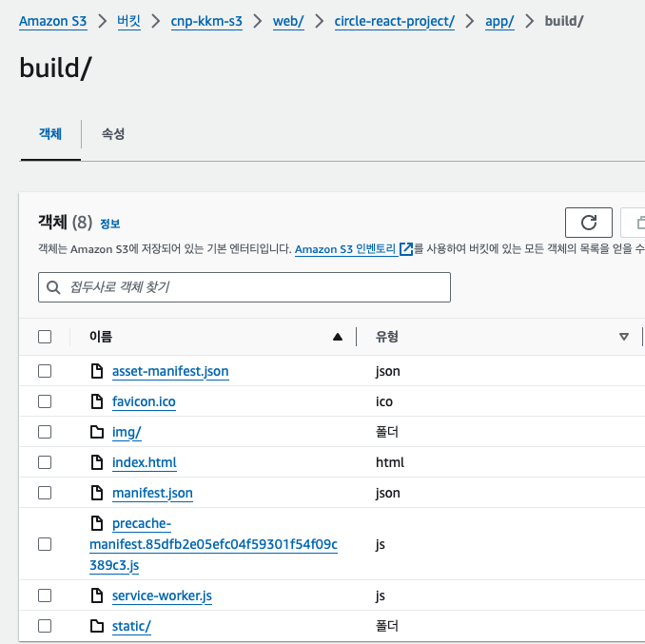Select the favicon.ico row checkbox

pyautogui.click(x=45, y=401)
